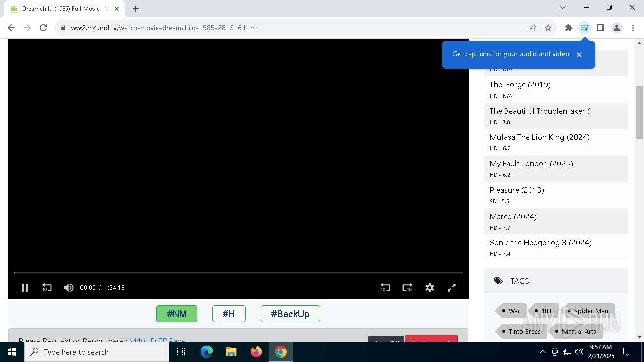This screenshot has height=362, width=644.
Task: Open a new browser tab
Action: coord(136,9)
